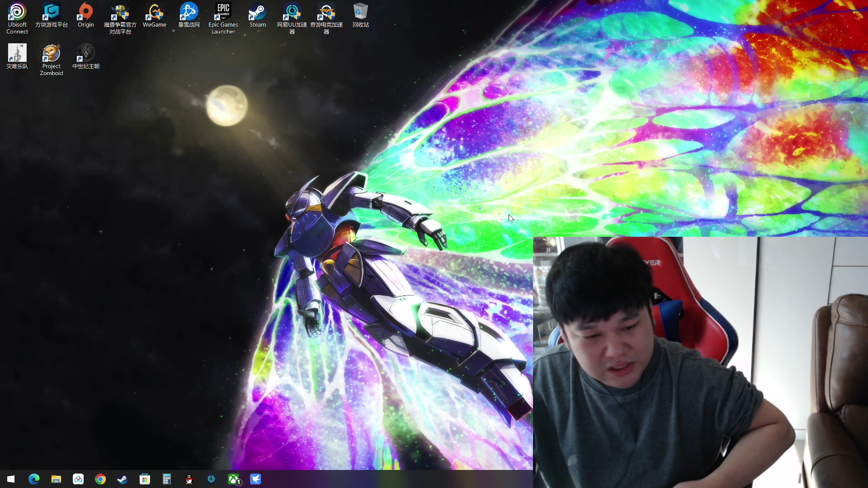Select the Origin desktop shortcut

pos(86,15)
